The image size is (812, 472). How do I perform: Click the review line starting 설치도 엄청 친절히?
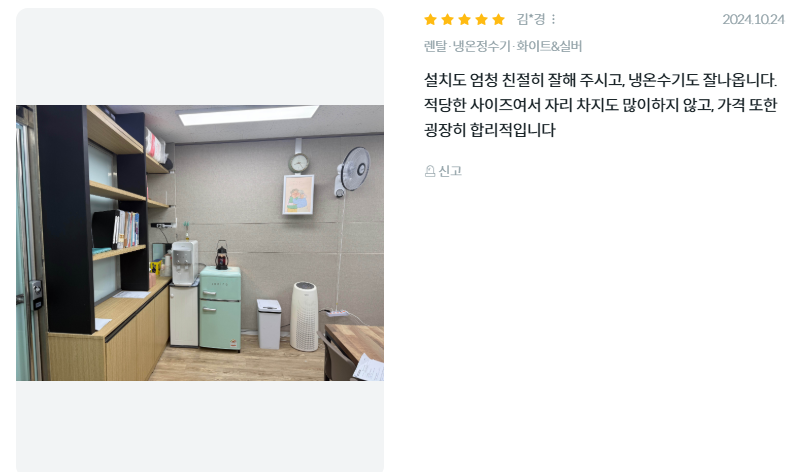[x=600, y=80]
